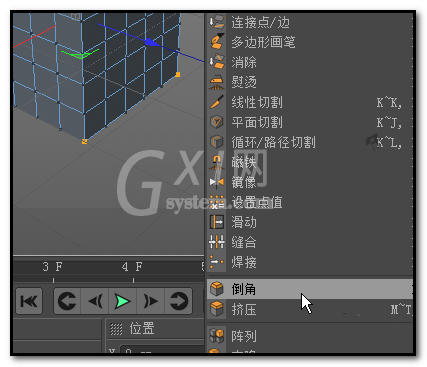427x367 pixels.
Task: Select 设置点值 menu entry
Action: click(x=310, y=202)
